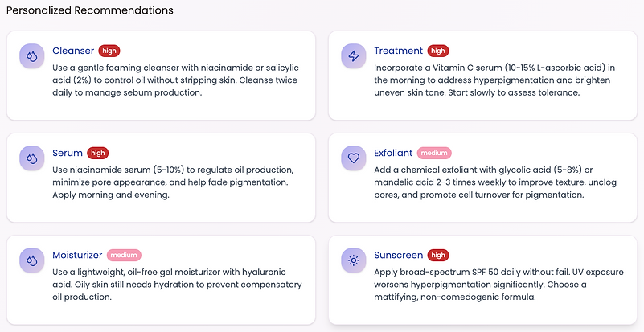Click the medium badge beside Moisturizer
Viewport: 644px width, 332px height.
coord(124,255)
